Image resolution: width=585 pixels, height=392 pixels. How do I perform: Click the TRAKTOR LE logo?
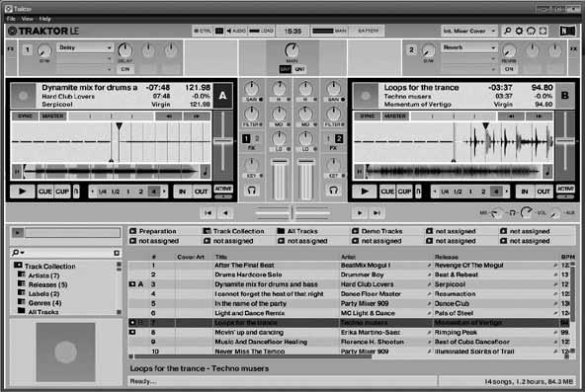(x=43, y=31)
